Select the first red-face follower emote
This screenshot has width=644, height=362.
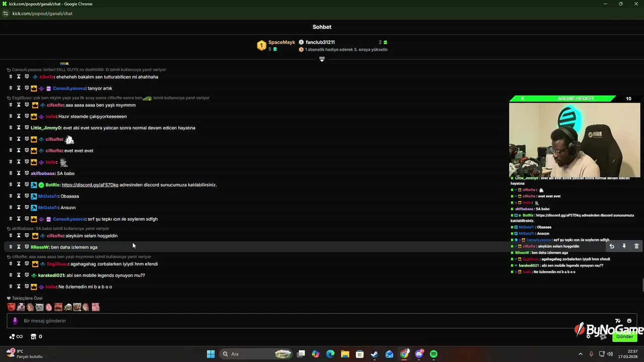[x=12, y=307]
